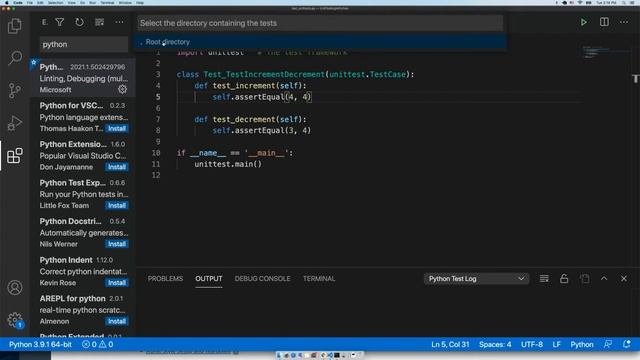Clear the output panel

544,278
